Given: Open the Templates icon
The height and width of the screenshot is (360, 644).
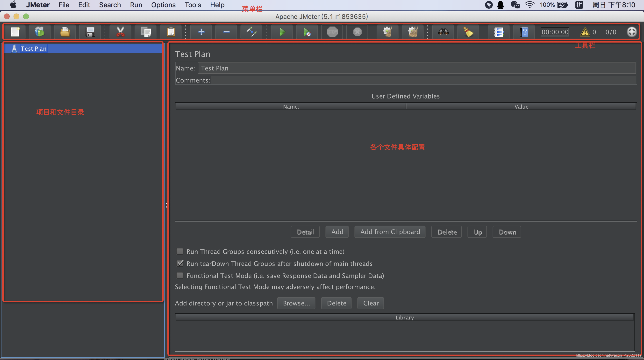Looking at the screenshot, I should pos(40,32).
